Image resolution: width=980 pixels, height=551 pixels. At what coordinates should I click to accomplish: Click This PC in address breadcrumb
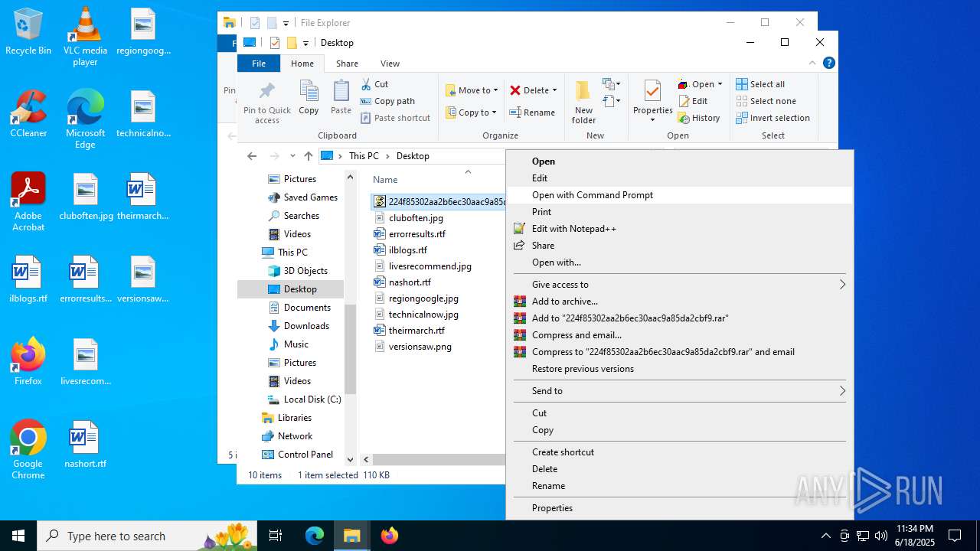pyautogui.click(x=364, y=156)
